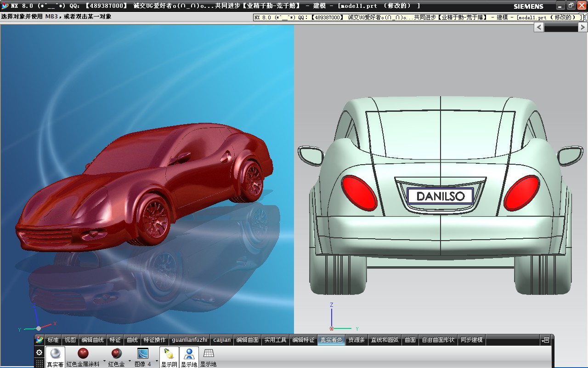Screen dimensions: 588x368
Task: Expand dropdown arrow next to 图像 4
Action: pos(156,361)
